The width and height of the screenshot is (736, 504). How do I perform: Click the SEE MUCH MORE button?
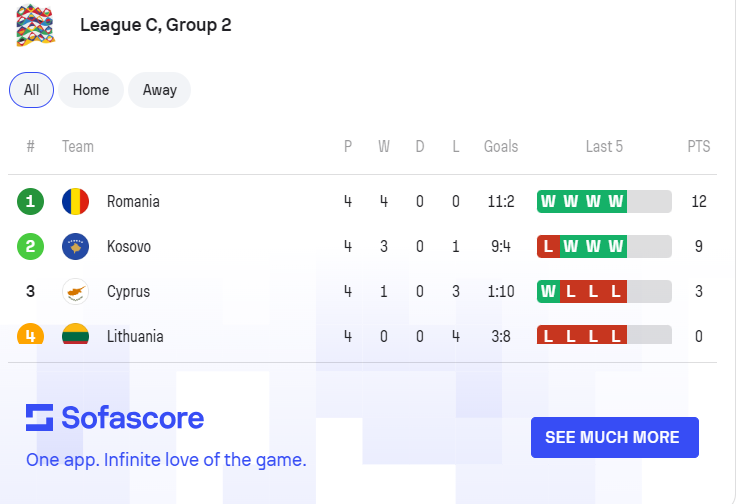(615, 437)
